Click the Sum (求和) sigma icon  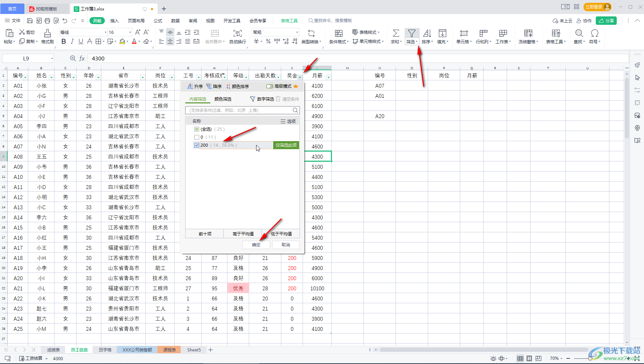(x=396, y=33)
